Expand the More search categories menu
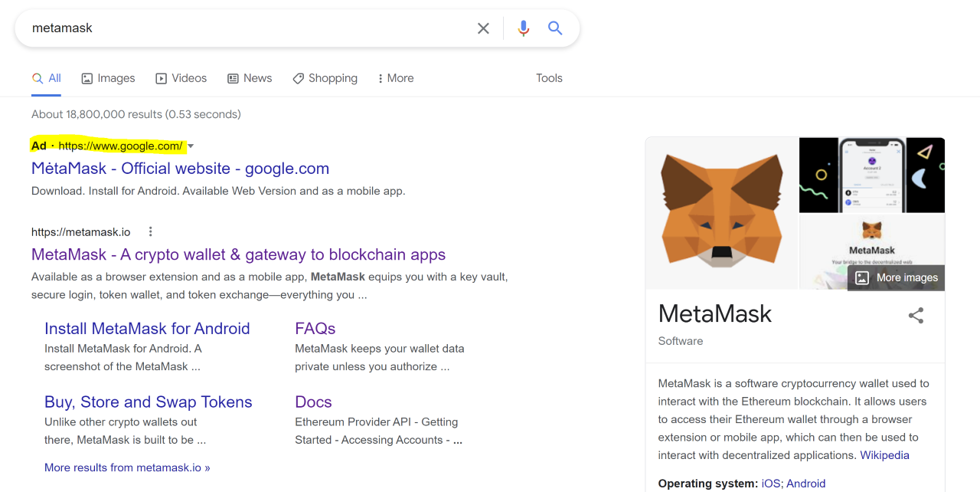980x492 pixels. click(396, 78)
